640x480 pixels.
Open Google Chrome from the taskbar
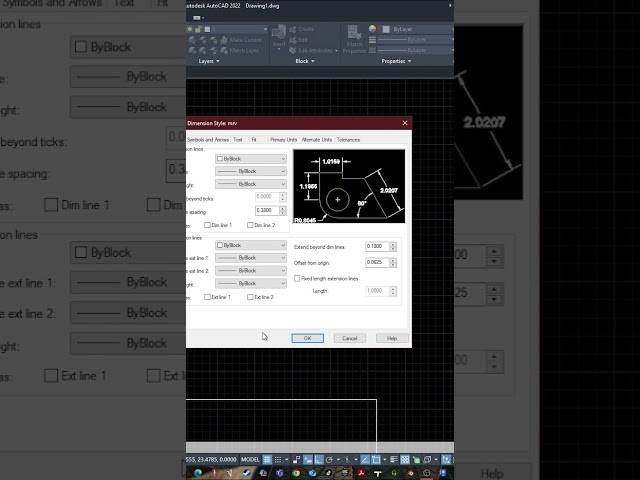coord(296,473)
